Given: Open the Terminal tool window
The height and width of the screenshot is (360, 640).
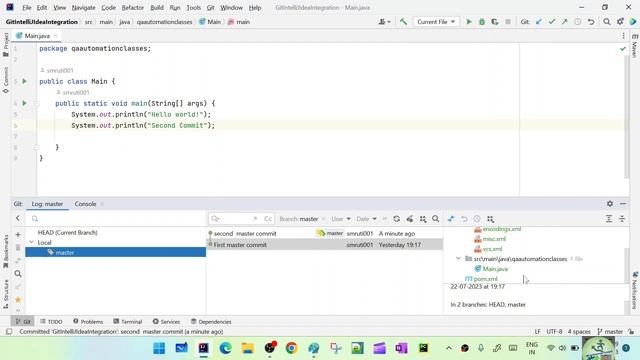Looking at the screenshot, I should (128, 322).
